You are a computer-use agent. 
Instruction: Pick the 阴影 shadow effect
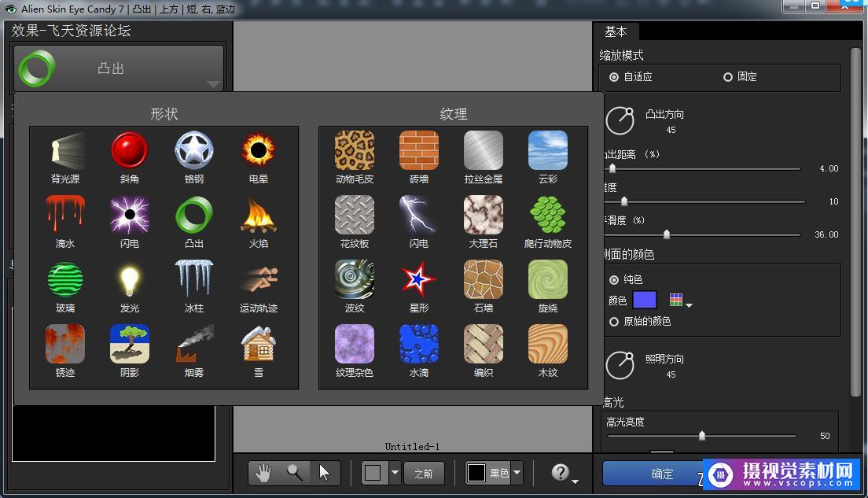pyautogui.click(x=130, y=351)
